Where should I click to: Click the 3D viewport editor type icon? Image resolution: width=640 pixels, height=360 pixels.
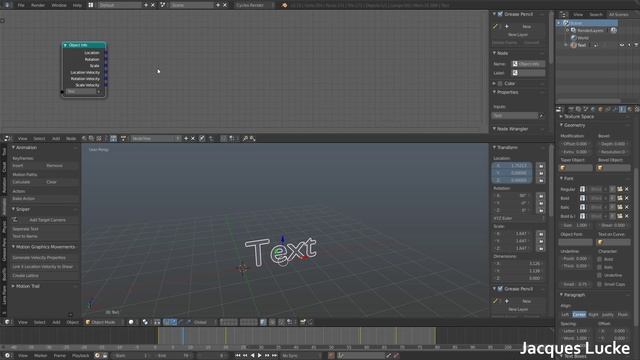click(x=7, y=322)
